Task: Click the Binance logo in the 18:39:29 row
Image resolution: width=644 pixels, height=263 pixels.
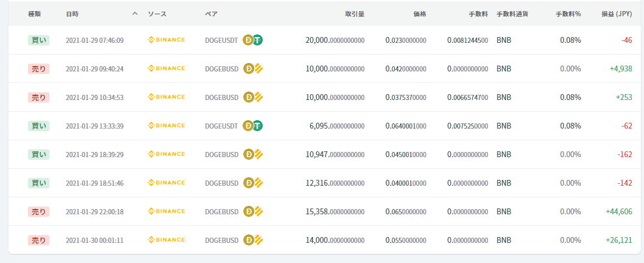Action: pos(167,155)
